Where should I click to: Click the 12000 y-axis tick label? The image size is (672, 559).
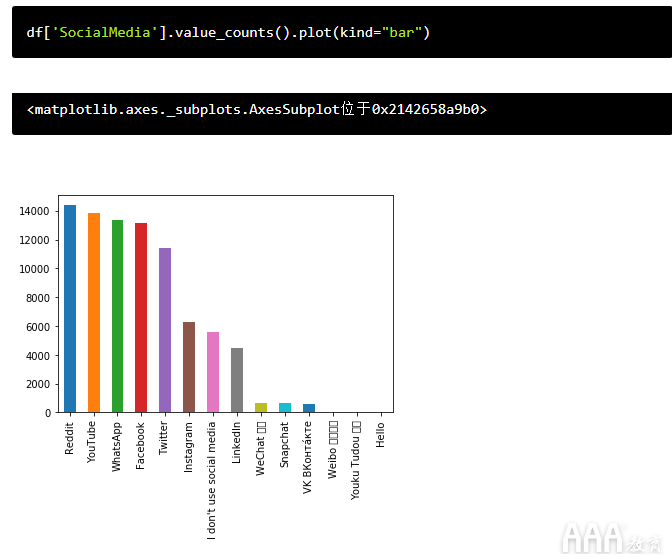[x=34, y=240]
